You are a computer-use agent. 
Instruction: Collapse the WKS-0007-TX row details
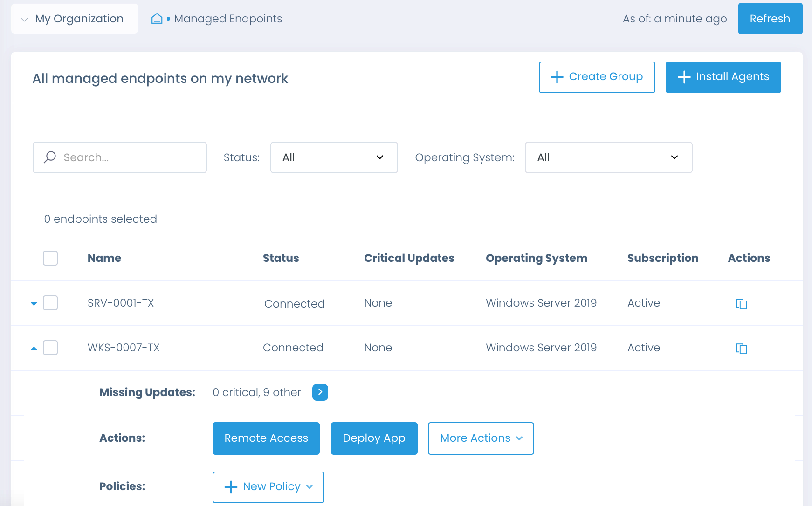tap(34, 348)
